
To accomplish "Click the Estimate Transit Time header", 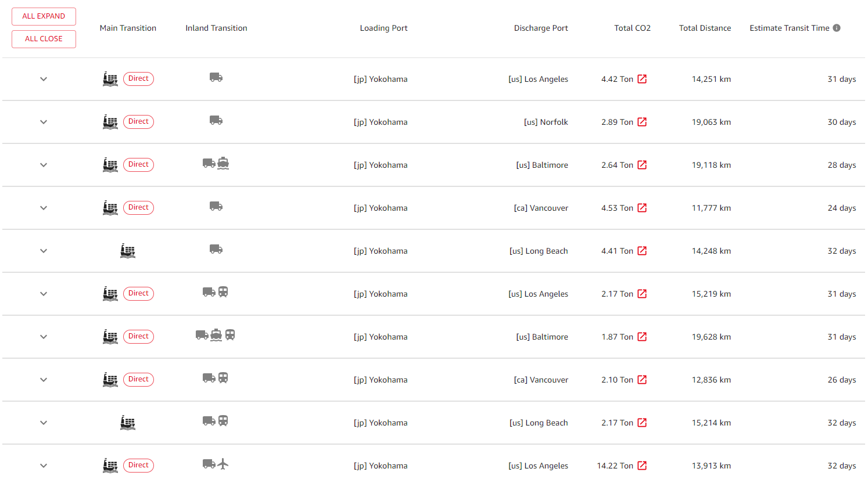I will 789,28.
